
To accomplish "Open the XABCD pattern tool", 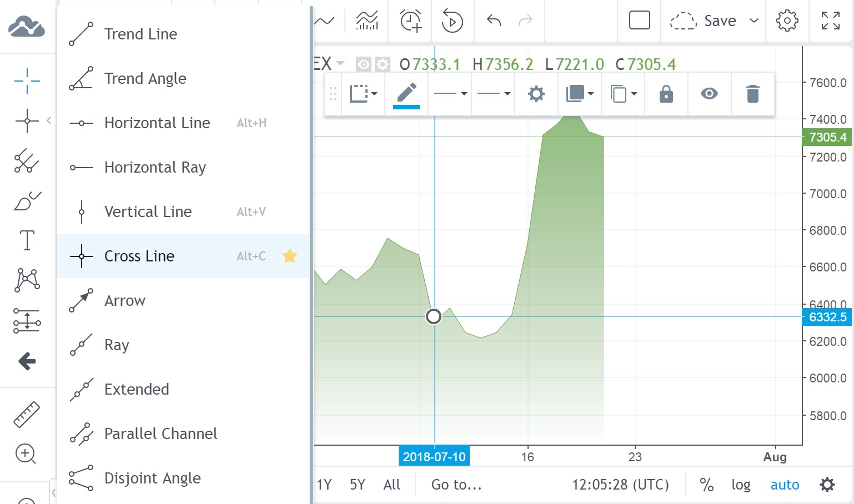I will (26, 280).
